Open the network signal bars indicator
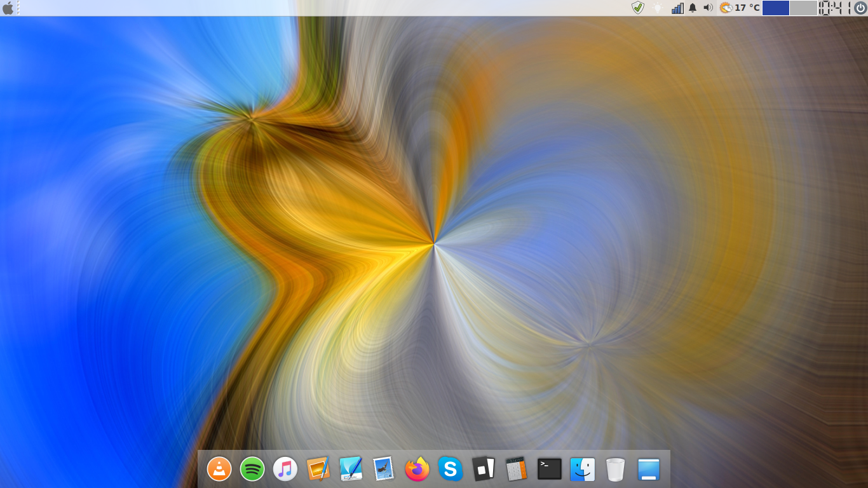 [677, 8]
